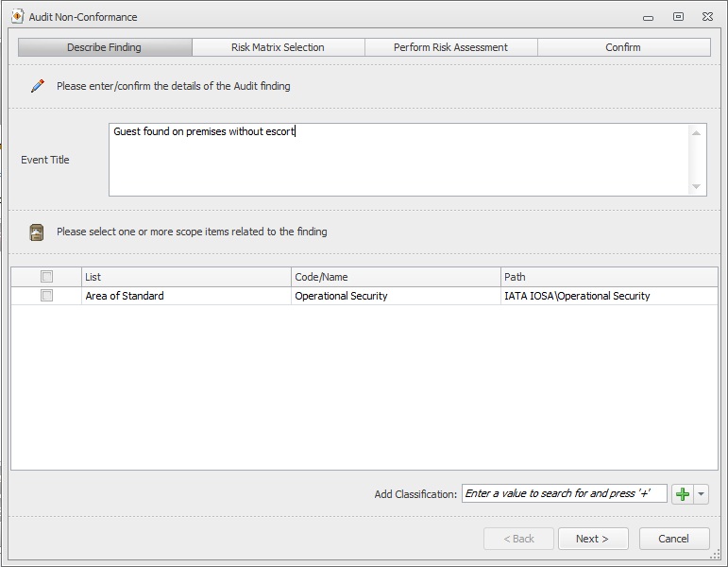Open the dropdown arrow next to plus button

coord(701,494)
